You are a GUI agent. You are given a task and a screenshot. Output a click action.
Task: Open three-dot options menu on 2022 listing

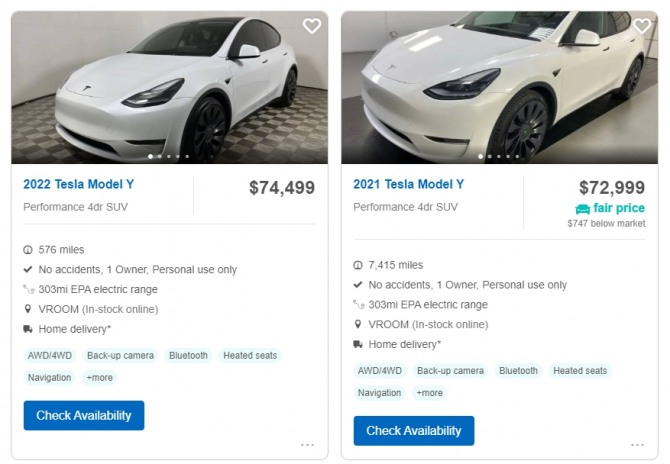[307, 445]
